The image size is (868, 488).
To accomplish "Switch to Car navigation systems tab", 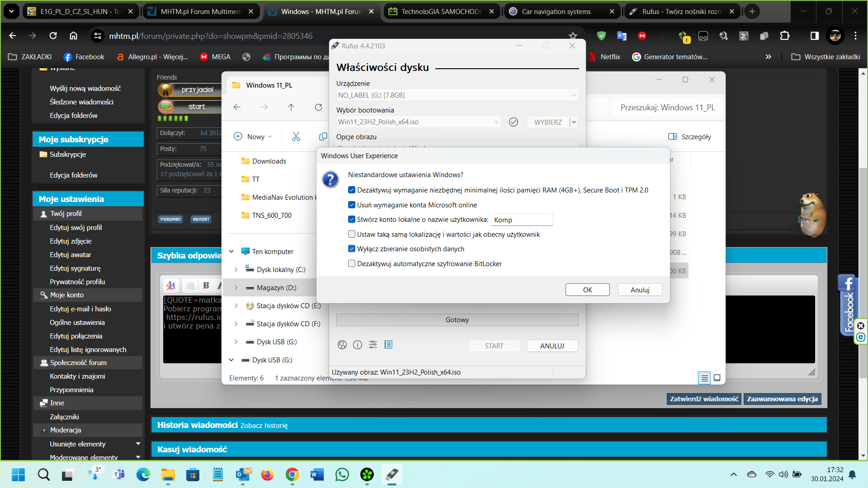I will 562,11.
